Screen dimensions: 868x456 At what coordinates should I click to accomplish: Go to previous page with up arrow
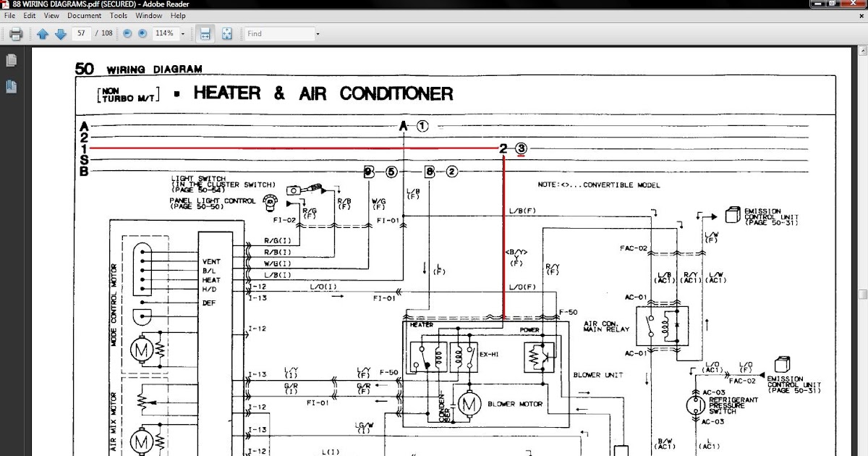[43, 33]
